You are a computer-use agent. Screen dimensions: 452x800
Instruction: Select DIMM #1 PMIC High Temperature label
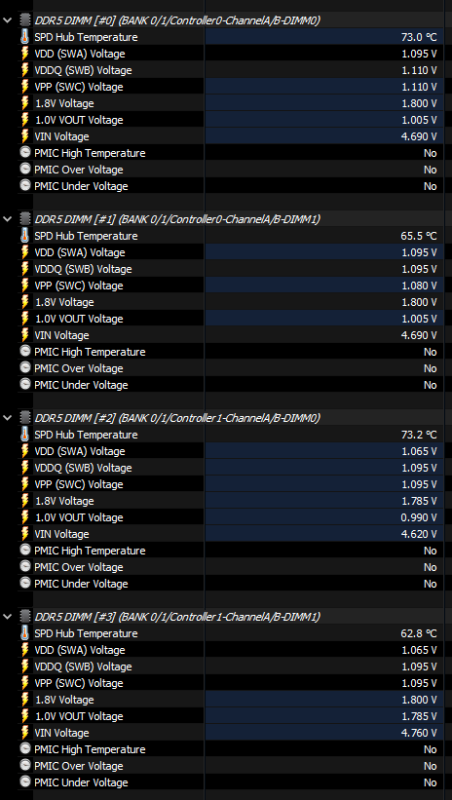pyautogui.click(x=90, y=352)
